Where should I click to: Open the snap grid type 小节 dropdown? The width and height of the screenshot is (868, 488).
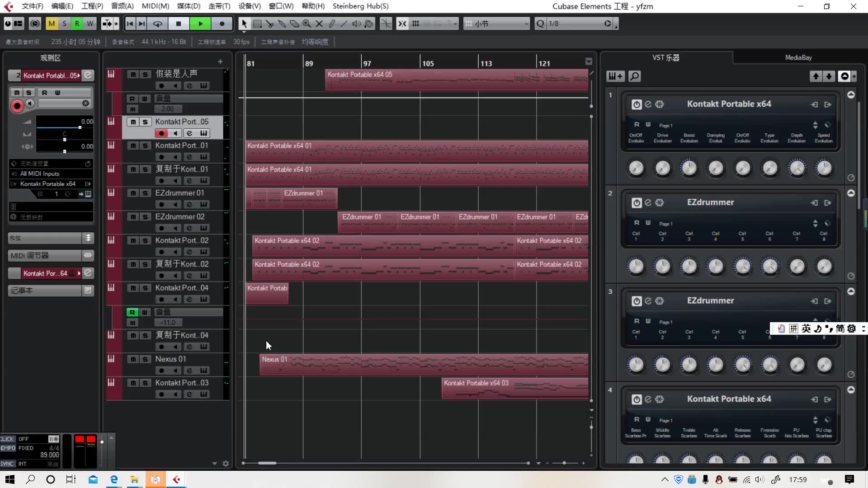point(496,23)
